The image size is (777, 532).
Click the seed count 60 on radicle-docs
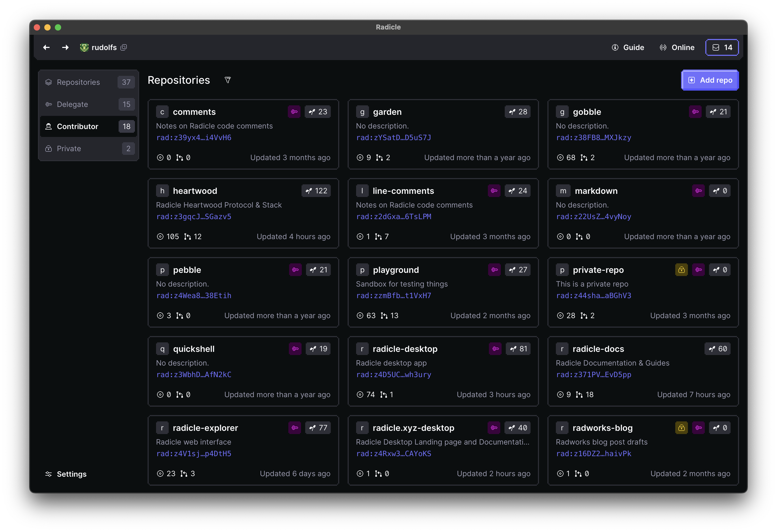(717, 349)
